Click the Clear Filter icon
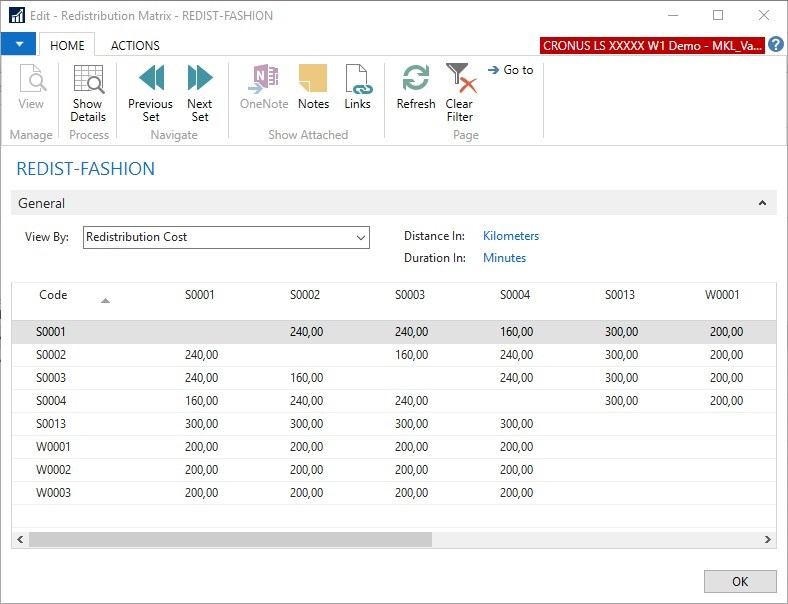Screen dimensions: 788x604 (460, 80)
